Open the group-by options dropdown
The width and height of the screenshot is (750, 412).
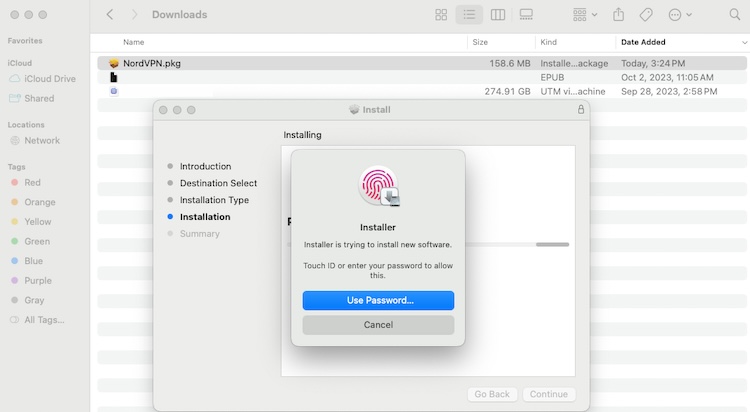tap(585, 15)
